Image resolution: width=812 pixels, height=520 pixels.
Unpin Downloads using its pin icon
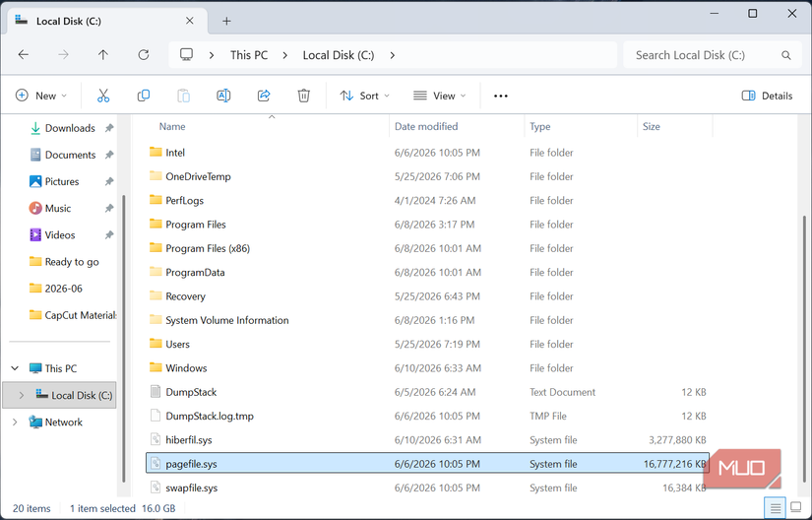(109, 128)
